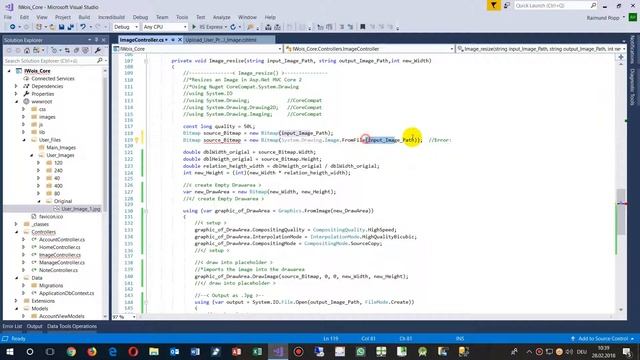Image resolution: width=640 pixels, height=360 pixels.
Task: Click the Navigate Backward toolbar icon
Action: click(x=13, y=27)
